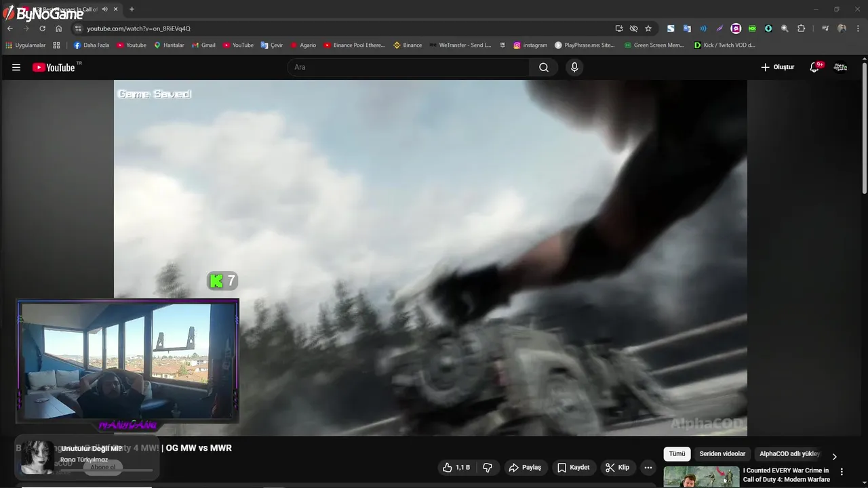Select the Tümü filter chip
Viewport: 868px width, 488px height.
(677, 454)
